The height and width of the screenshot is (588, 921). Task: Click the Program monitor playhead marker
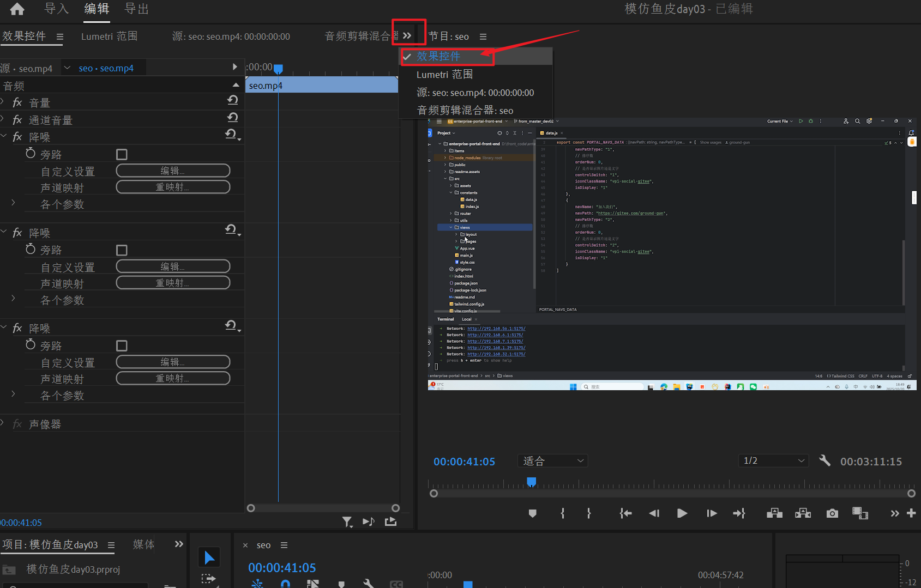coord(531,482)
